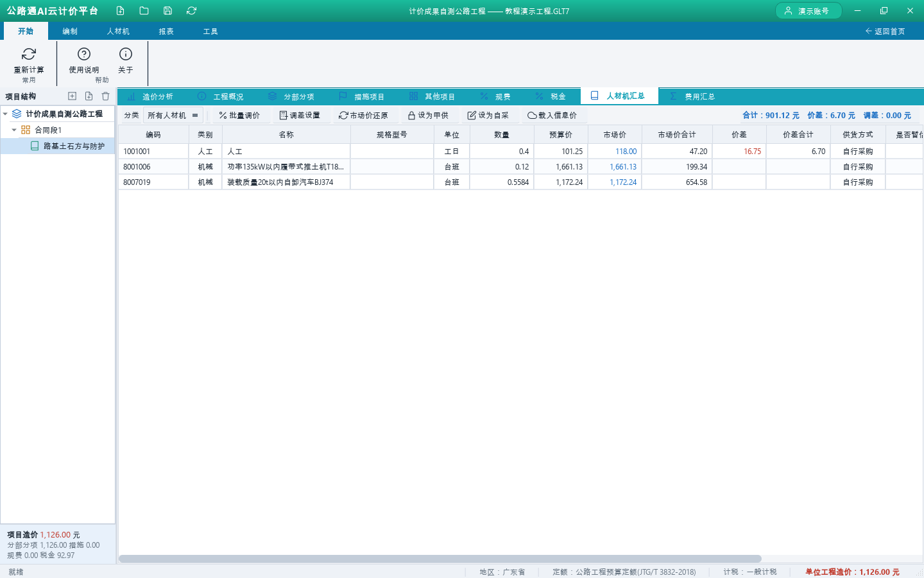Viewport: 924px width, 578px height.
Task: Switch to the 税金 tab
Action: (551, 96)
